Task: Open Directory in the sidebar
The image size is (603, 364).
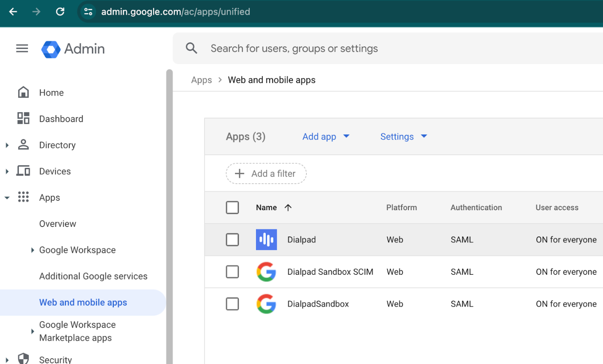Action: point(57,145)
